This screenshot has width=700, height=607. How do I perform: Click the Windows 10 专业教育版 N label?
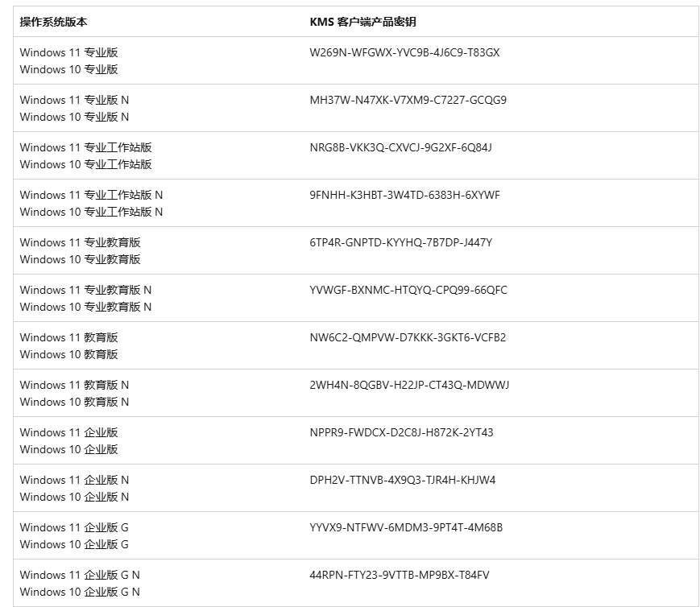pyautogui.click(x=85, y=307)
